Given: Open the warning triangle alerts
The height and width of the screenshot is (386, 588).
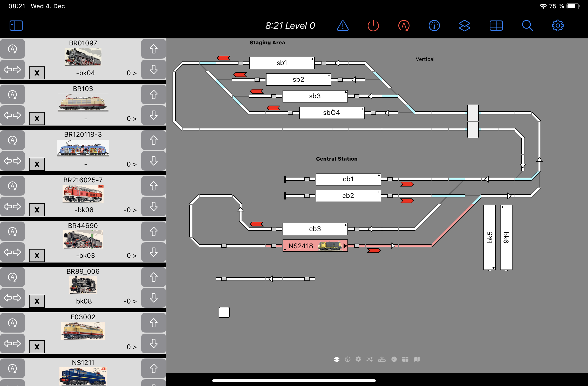Looking at the screenshot, I should pos(343,26).
